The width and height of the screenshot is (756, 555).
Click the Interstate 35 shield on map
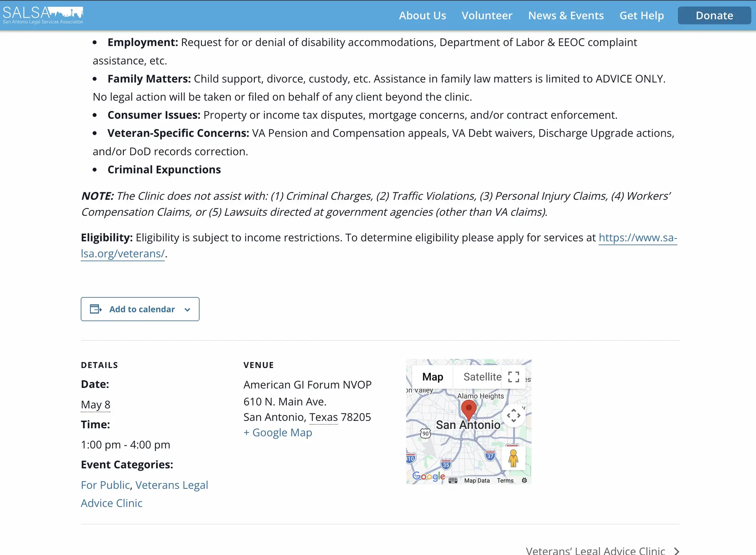[x=446, y=464]
